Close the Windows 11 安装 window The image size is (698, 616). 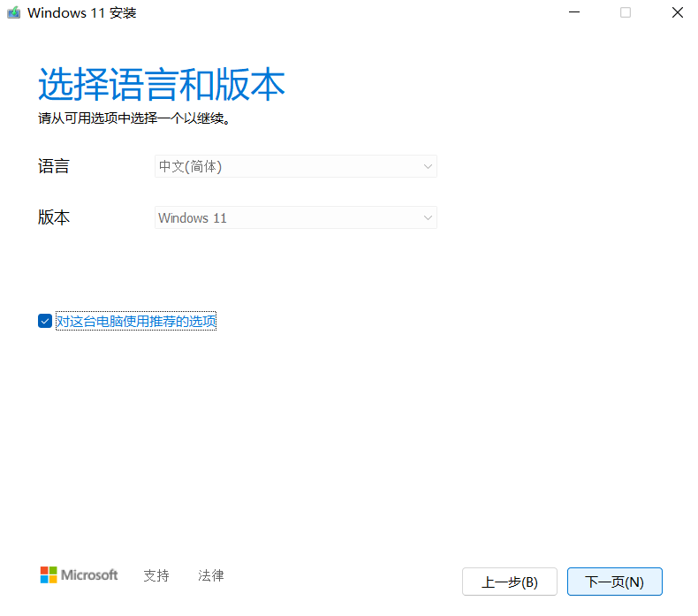coord(677,12)
